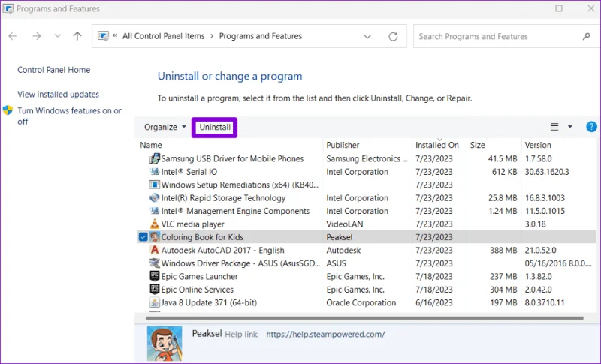The height and width of the screenshot is (364, 601).
Task: Click the Back navigation arrow
Action: [13, 36]
